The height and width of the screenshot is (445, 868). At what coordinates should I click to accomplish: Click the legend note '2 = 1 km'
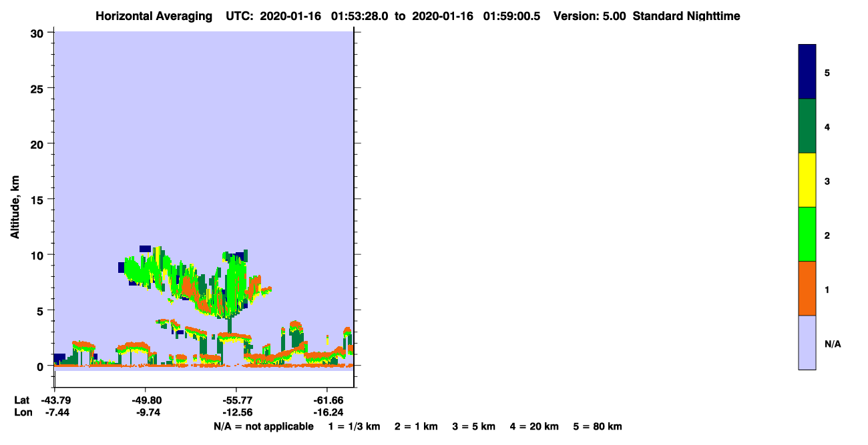416,426
